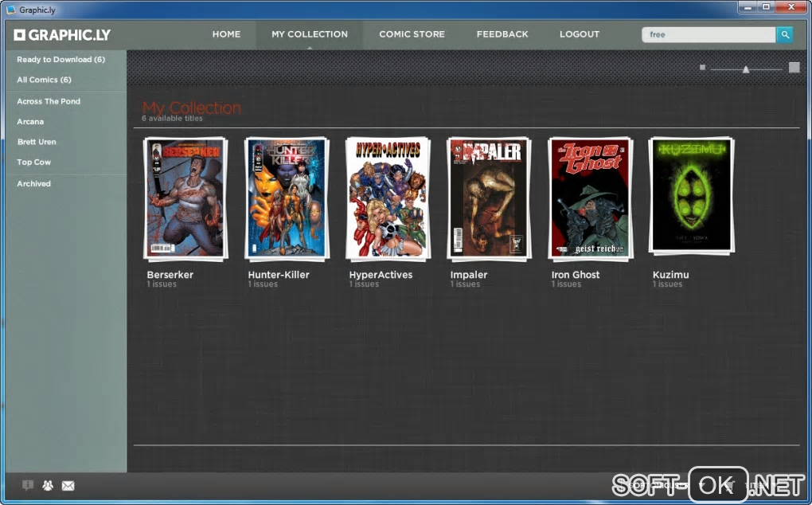This screenshot has width=812, height=505.
Task: Click the thumbnail size slider handle
Action: click(x=746, y=69)
